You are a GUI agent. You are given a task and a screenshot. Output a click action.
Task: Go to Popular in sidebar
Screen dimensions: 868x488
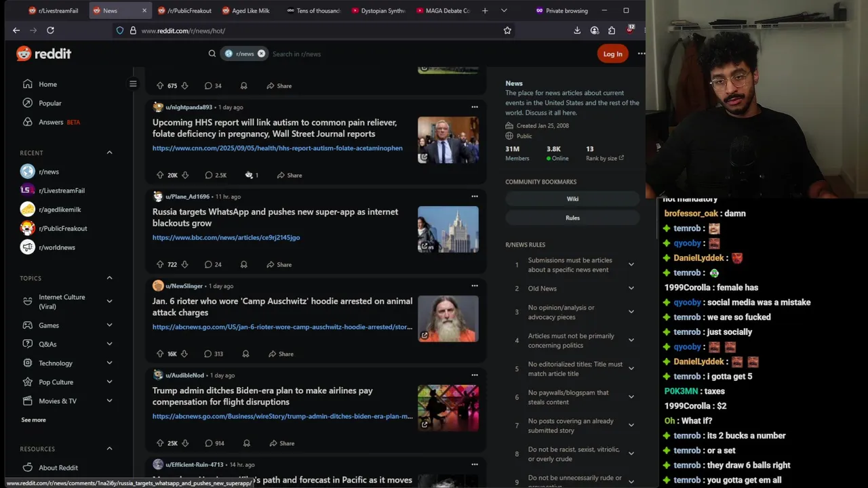pyautogui.click(x=50, y=103)
